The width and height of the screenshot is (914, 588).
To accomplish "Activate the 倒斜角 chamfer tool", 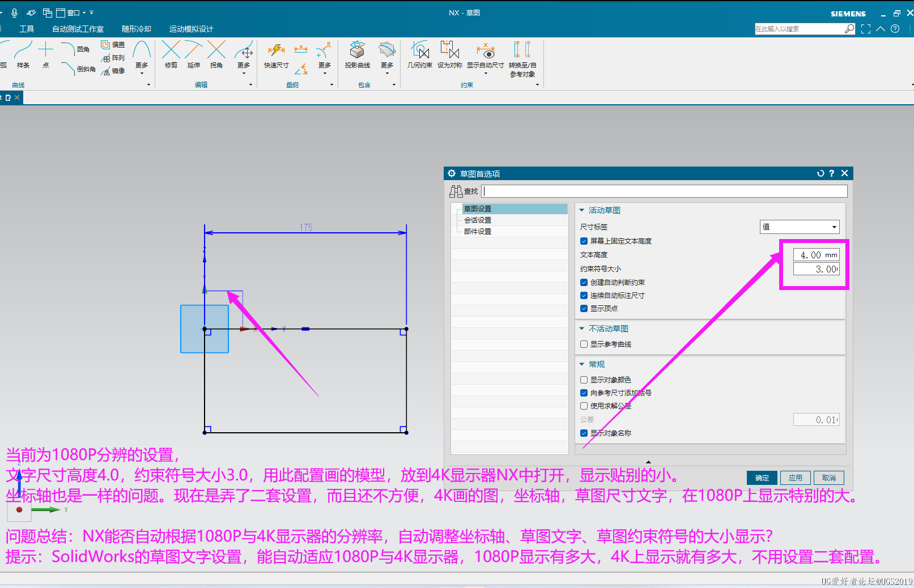I will click(78, 69).
